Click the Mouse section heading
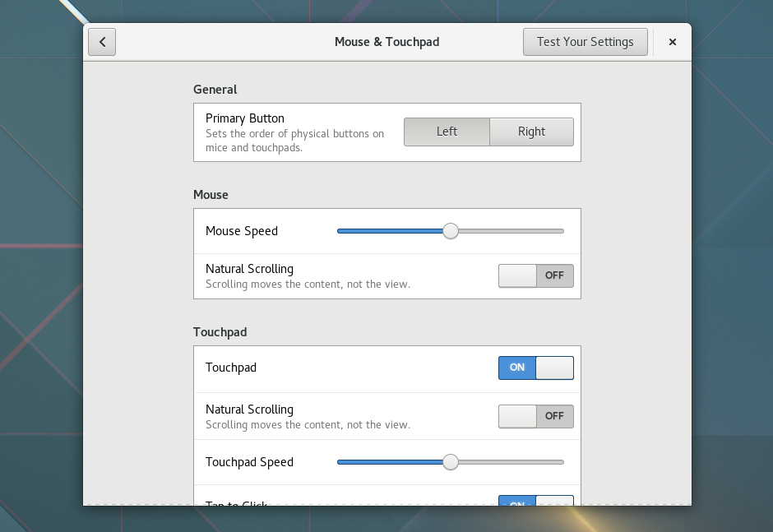Image resolution: width=773 pixels, height=532 pixels. pos(211,195)
